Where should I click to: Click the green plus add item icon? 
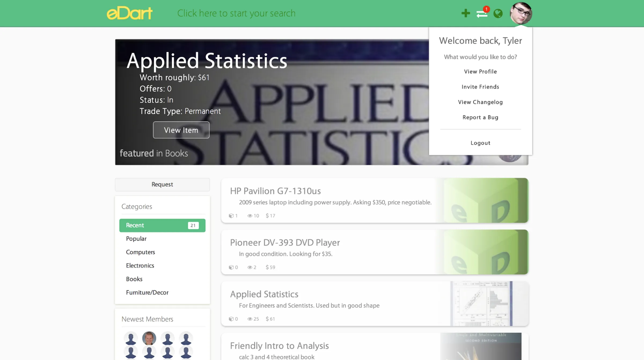coord(466,13)
